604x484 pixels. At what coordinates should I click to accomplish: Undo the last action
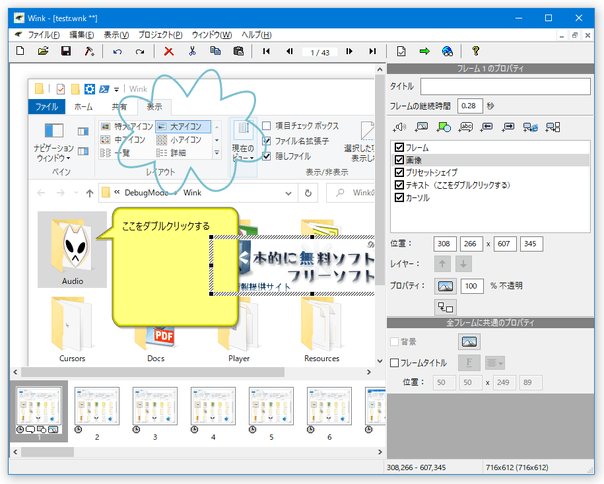[x=117, y=51]
